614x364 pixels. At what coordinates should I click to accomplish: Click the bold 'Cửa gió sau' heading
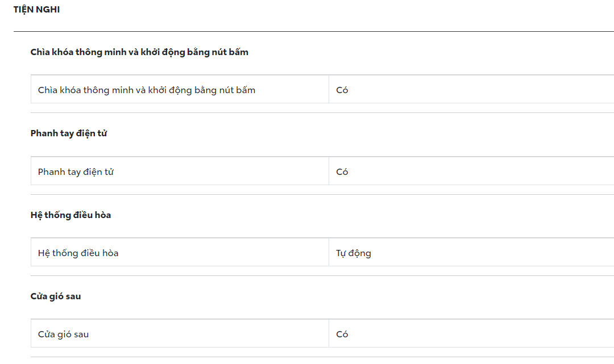click(56, 296)
